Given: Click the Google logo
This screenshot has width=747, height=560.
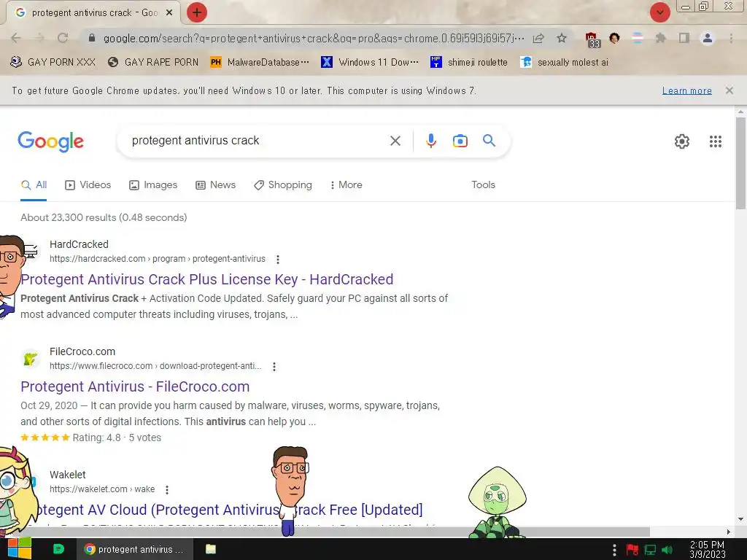Looking at the screenshot, I should 51,141.
